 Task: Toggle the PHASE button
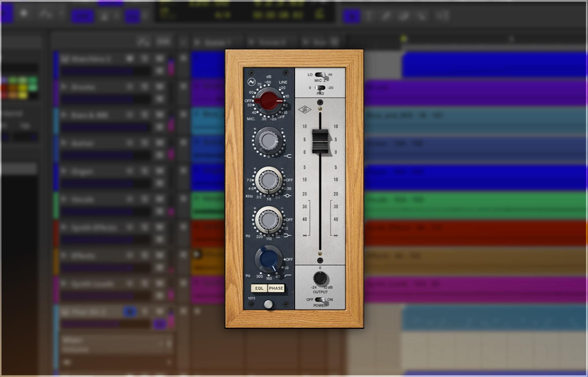[276, 288]
